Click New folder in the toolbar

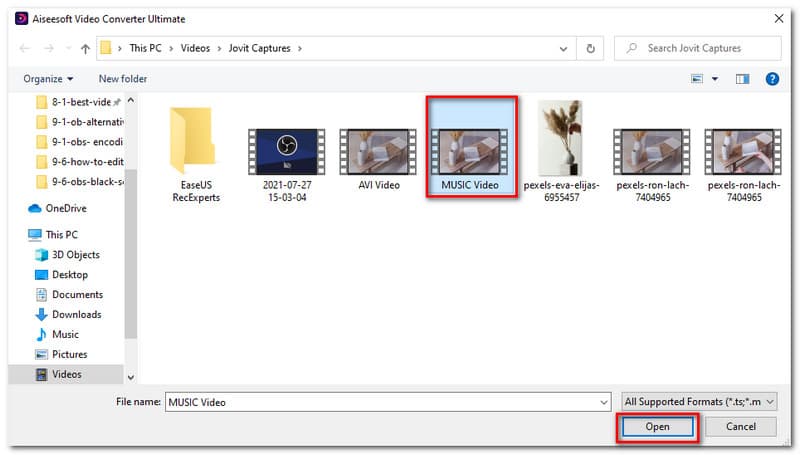[x=123, y=79]
